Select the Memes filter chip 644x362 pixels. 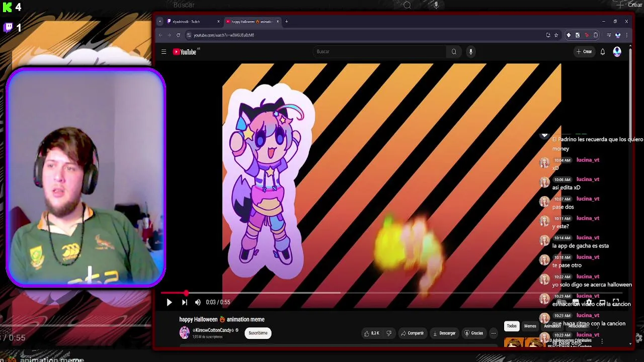click(530, 326)
